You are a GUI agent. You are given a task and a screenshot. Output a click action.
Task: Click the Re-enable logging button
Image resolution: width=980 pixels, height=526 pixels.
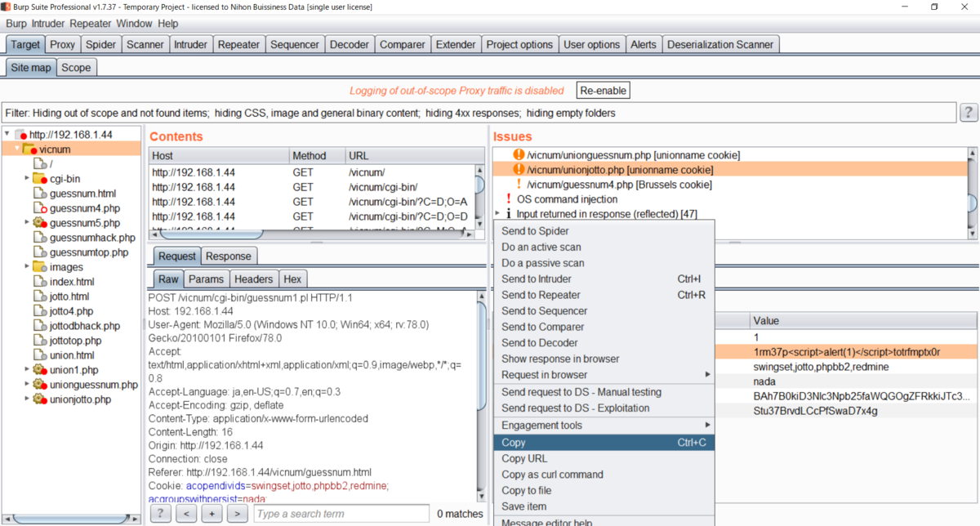coord(604,91)
